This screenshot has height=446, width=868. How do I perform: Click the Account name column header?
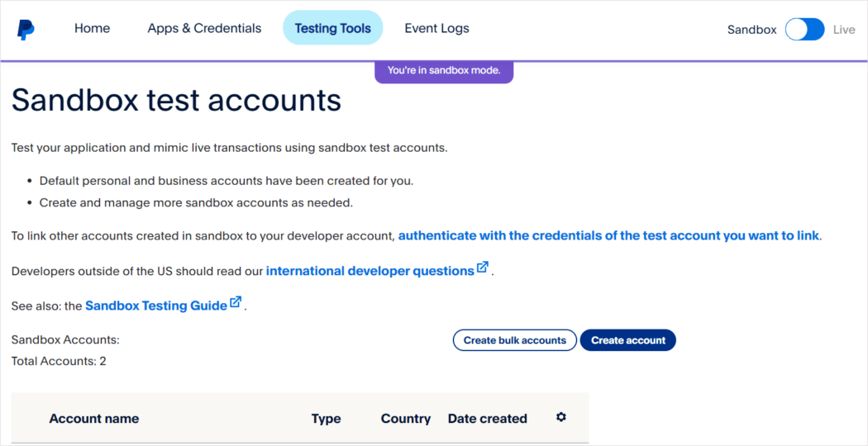coord(94,419)
